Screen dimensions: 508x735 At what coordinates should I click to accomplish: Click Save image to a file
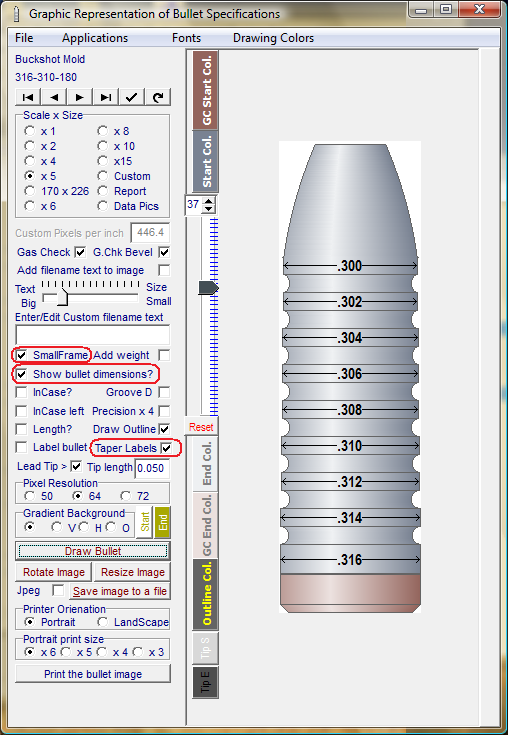click(120, 591)
